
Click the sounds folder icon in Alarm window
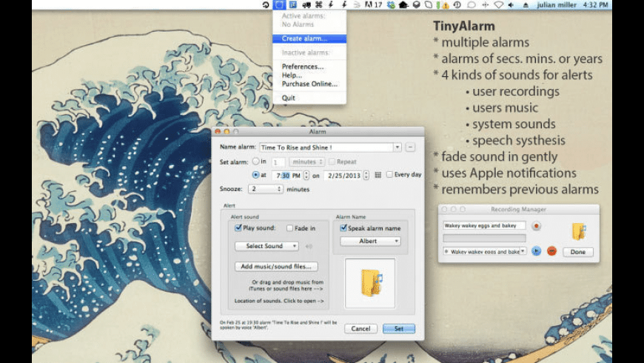point(369,283)
